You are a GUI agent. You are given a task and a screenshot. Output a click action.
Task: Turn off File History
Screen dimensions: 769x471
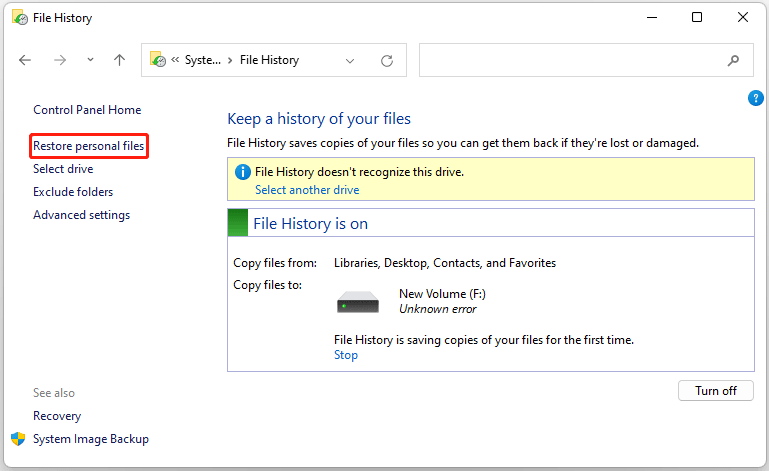coord(716,391)
